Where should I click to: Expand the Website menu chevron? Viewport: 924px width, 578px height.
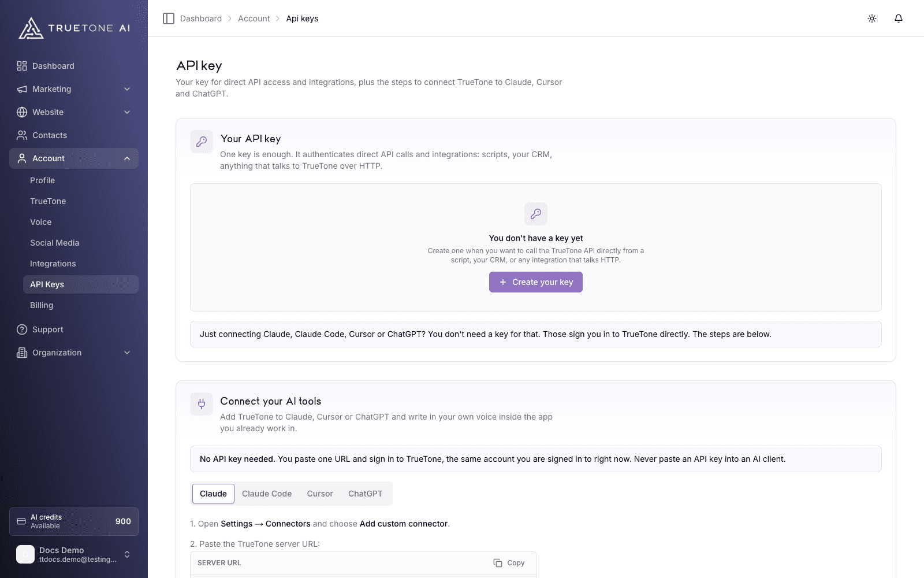pyautogui.click(x=127, y=112)
